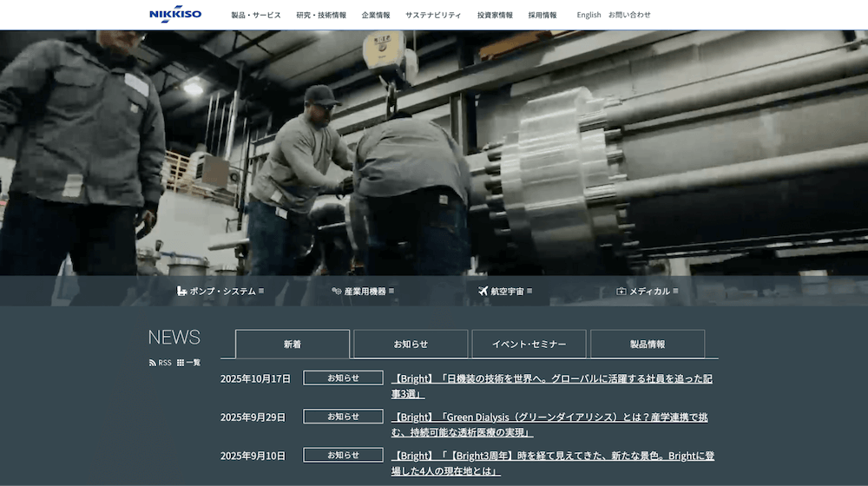Click the medical kit icon beside メディカル
This screenshot has width=868, height=486.
click(621, 292)
